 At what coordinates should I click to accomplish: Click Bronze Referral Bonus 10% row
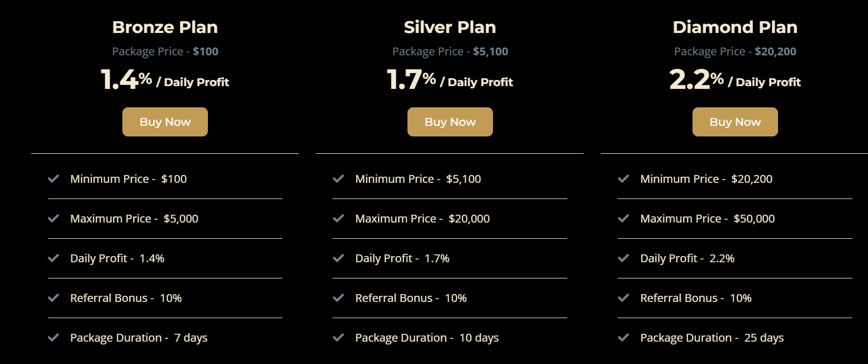tap(126, 298)
